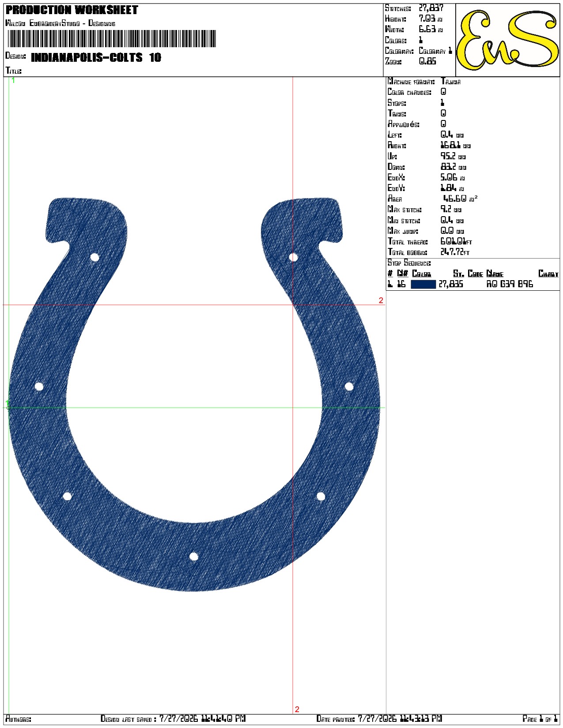Viewport: 563px width, 728px height.
Task: Click the total bobbin value '247.72ft'
Action: [x=455, y=252]
